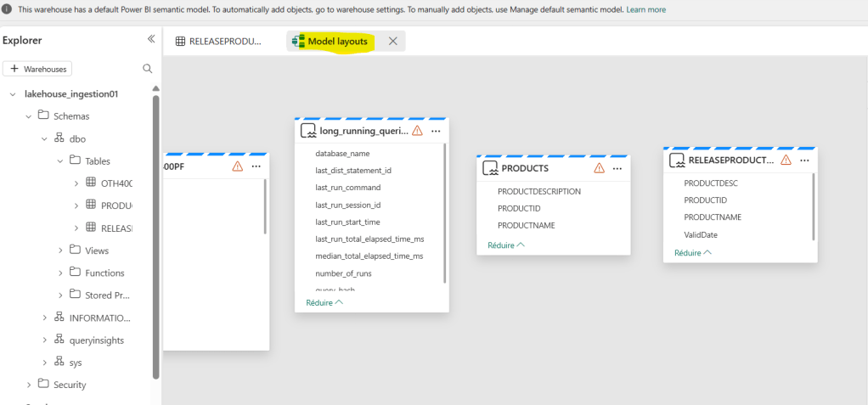Collapse the PRODUCTS card with Réduire
The height and width of the screenshot is (405, 868).
(505, 245)
